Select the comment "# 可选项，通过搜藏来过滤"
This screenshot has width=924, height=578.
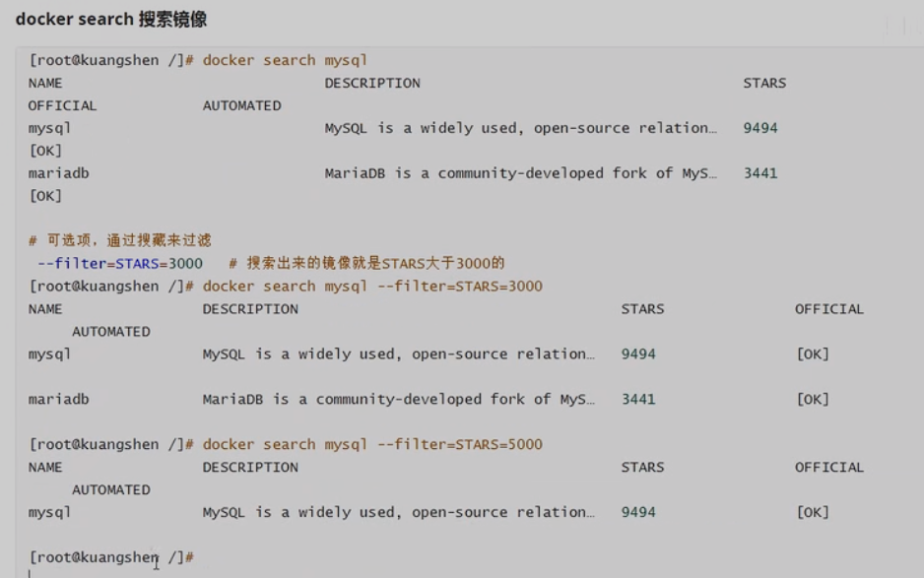pos(119,240)
